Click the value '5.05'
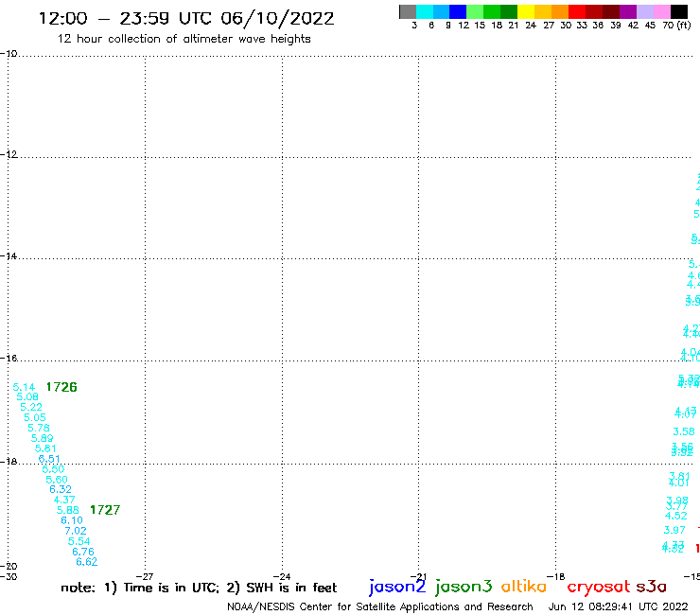This screenshot has width=700, height=615. pos(35,417)
